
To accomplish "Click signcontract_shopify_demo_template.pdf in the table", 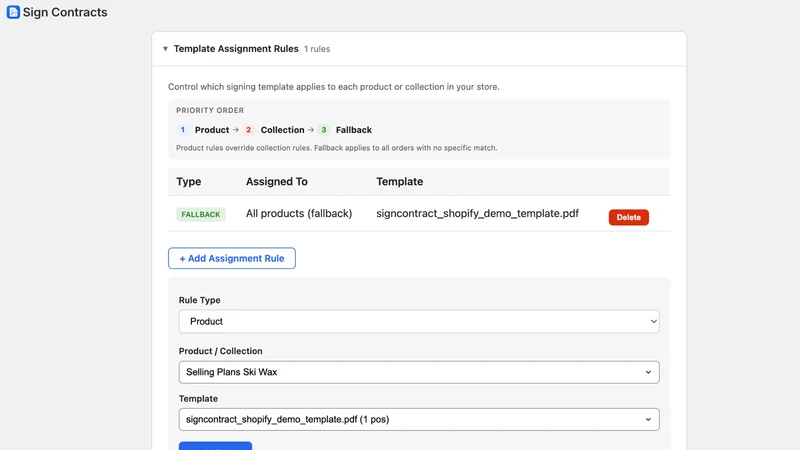I will [x=478, y=214].
